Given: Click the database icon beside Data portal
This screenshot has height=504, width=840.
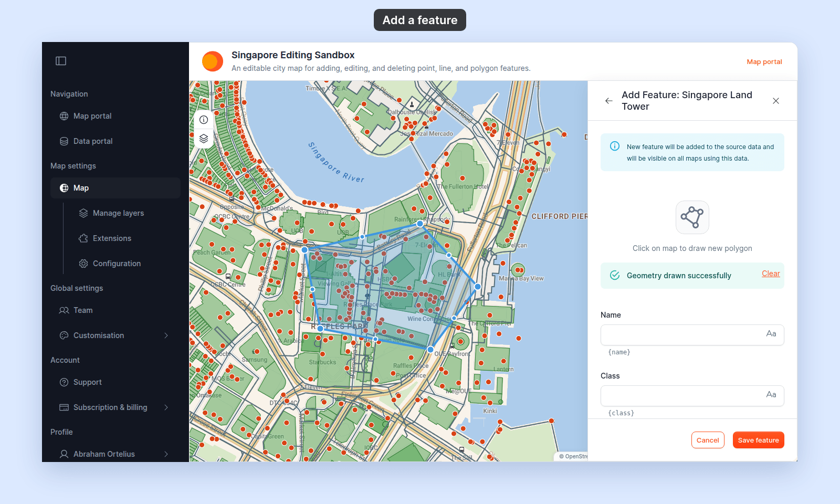Looking at the screenshot, I should click(64, 141).
